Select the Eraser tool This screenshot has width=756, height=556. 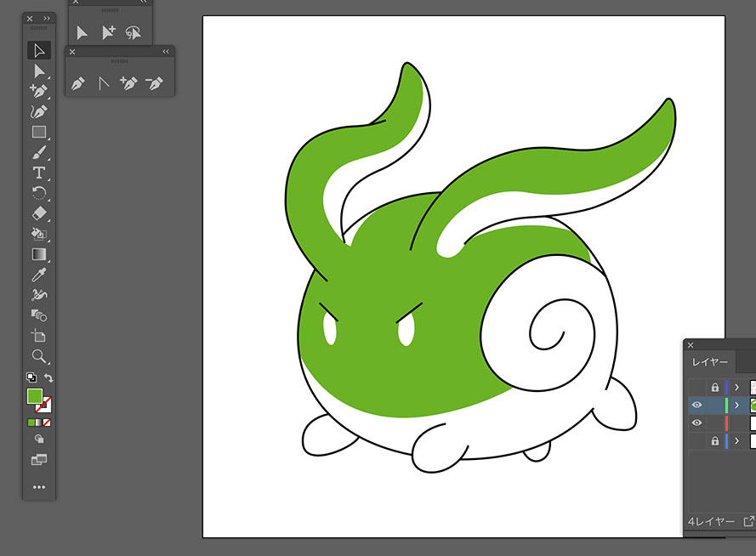[x=39, y=213]
